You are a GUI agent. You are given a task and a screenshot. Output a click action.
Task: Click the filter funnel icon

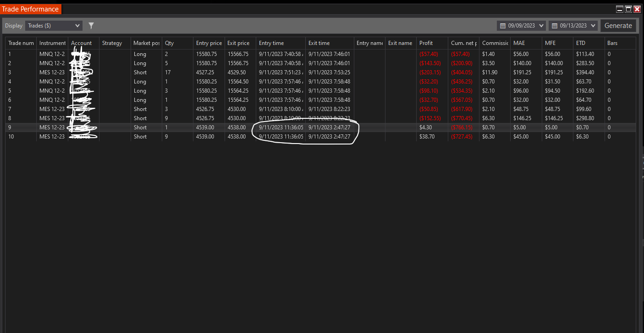pos(91,26)
